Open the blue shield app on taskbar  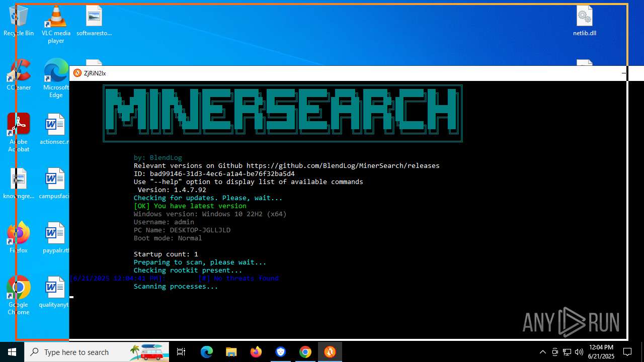point(280,352)
